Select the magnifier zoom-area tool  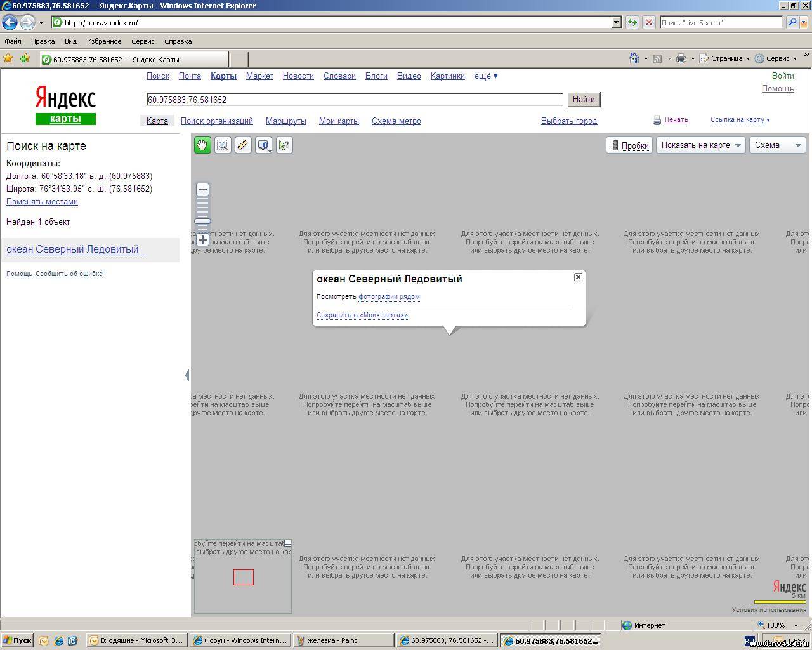(x=223, y=145)
